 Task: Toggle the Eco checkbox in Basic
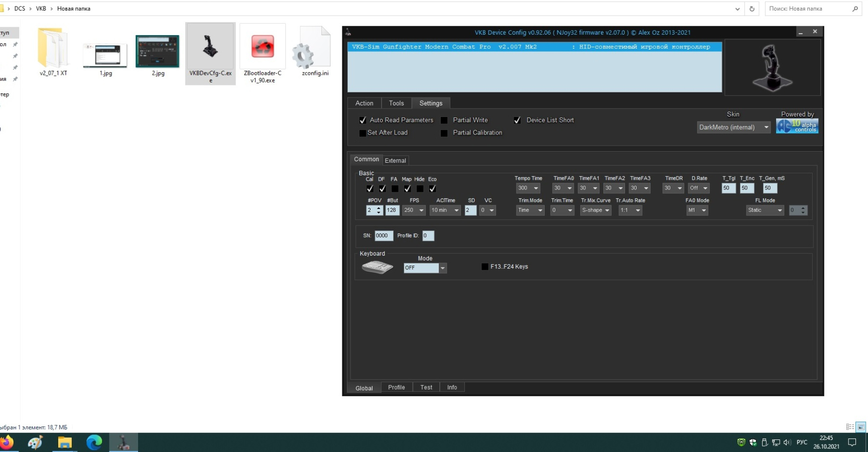(x=433, y=189)
